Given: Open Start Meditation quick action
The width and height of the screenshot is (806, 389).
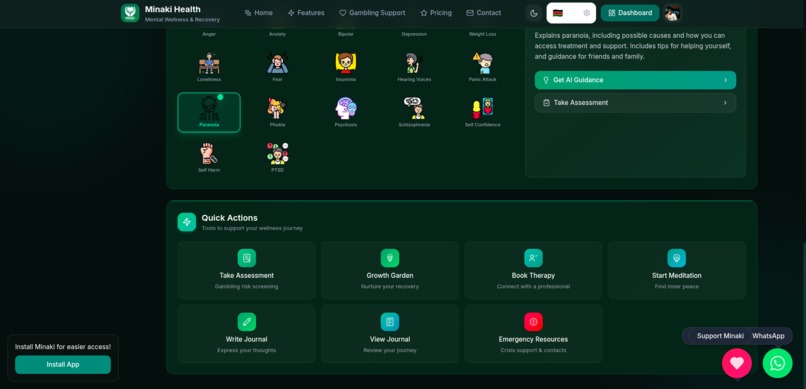Looking at the screenshot, I should [676, 270].
